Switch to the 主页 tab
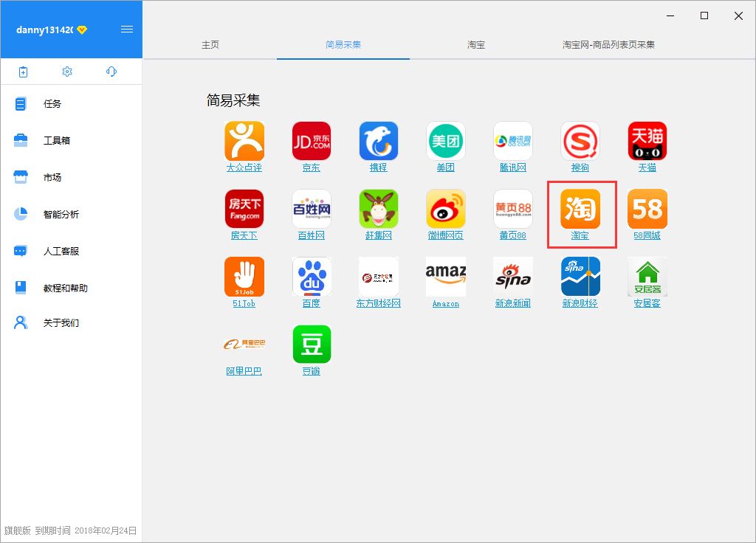 [x=209, y=44]
